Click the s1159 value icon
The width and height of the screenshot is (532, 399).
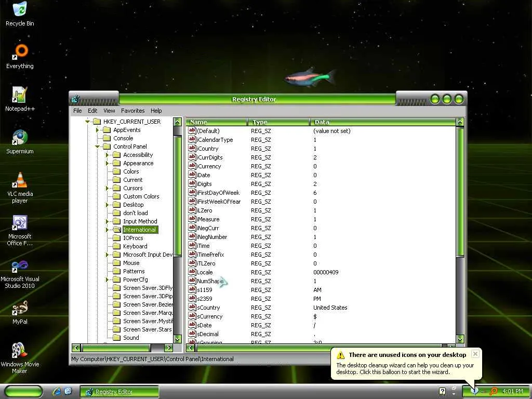tap(192, 289)
